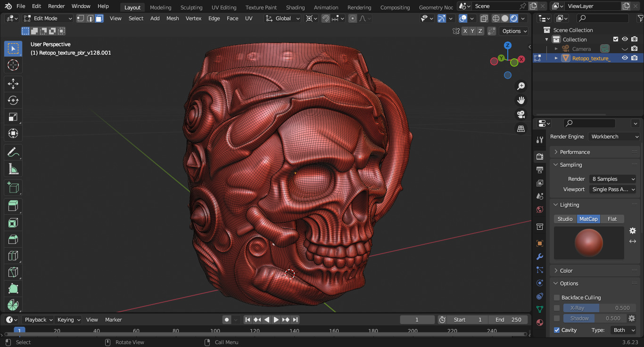This screenshot has width=644, height=347.
Task: Activate the Scale tool
Action: coord(13,117)
